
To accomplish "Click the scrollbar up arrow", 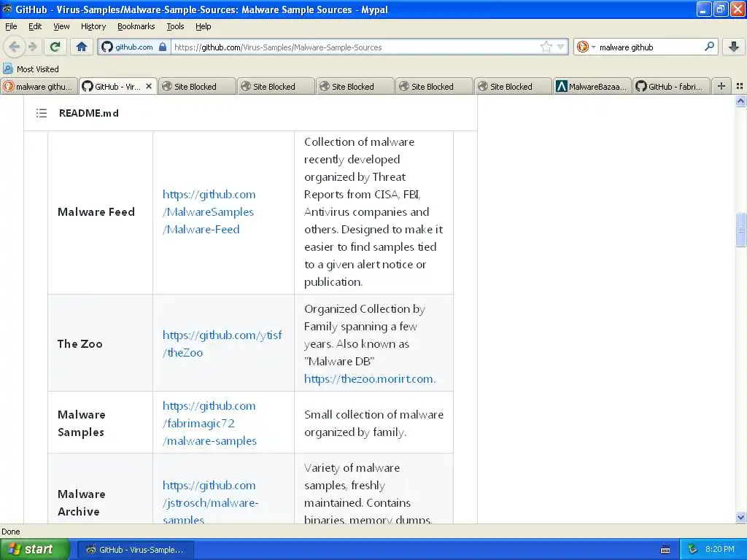I will 740,101.
